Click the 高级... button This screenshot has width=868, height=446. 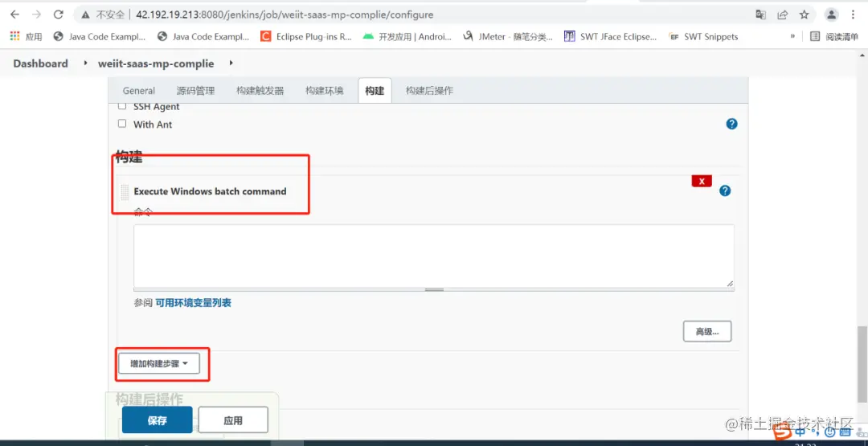click(x=707, y=331)
